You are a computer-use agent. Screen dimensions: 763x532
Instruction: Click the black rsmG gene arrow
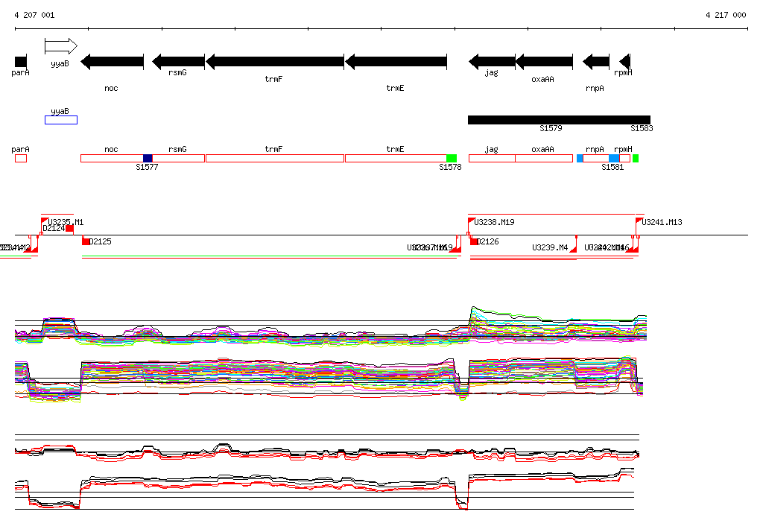click(x=179, y=62)
